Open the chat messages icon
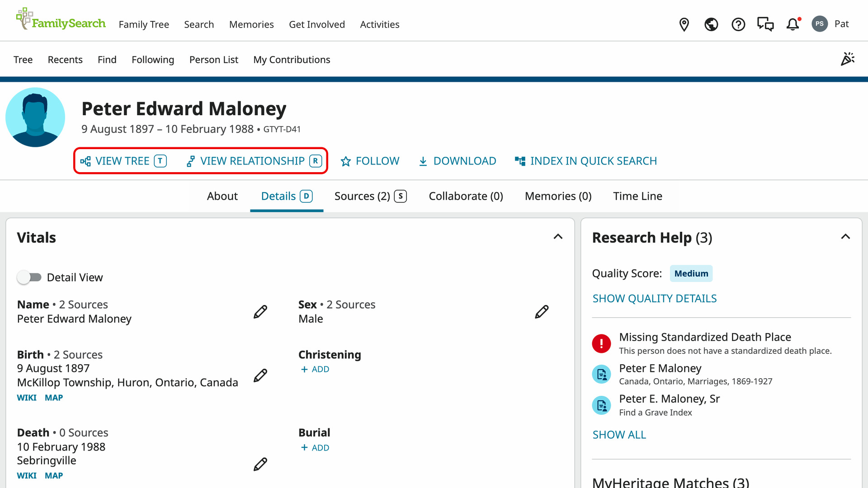 pos(765,24)
